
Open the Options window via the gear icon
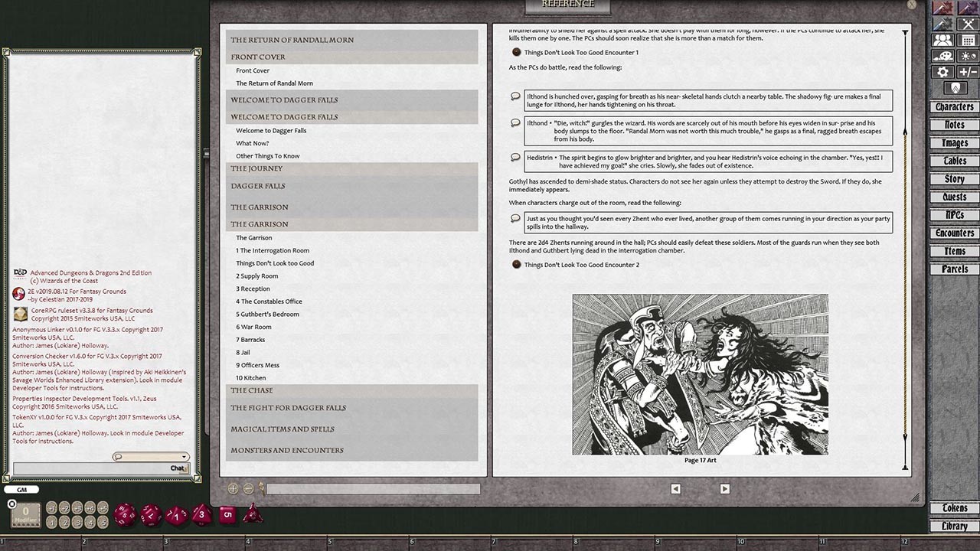pyautogui.click(x=942, y=72)
